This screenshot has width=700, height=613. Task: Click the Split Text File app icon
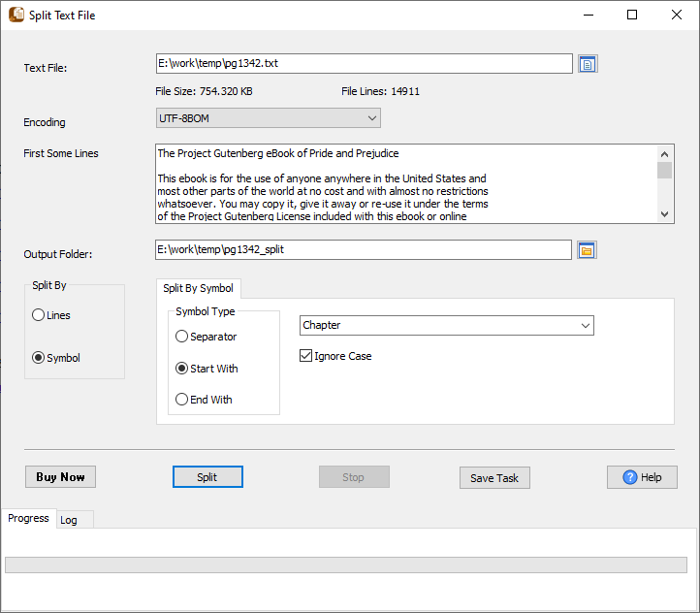tap(16, 15)
